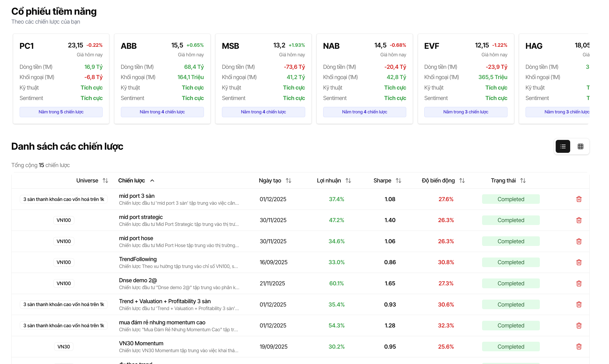This screenshot has width=609, height=364.
Task: Sort by Độ biến động column
Action: click(462, 180)
